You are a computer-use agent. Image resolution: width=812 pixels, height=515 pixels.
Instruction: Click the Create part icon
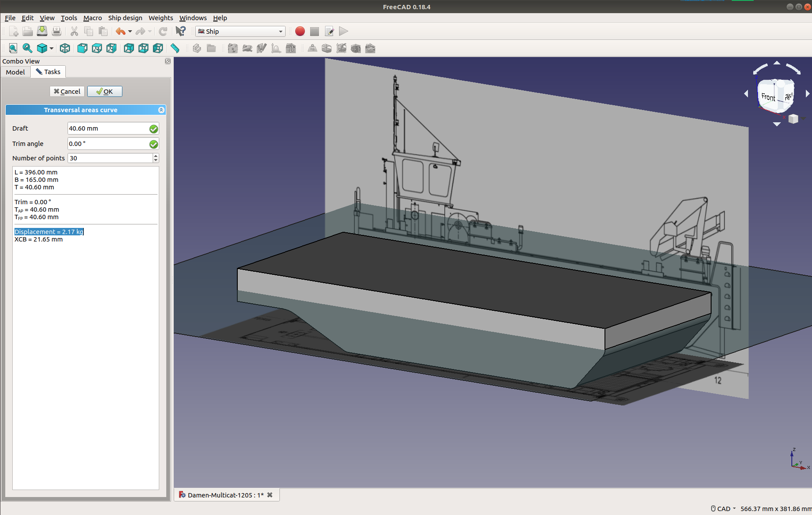(x=197, y=48)
